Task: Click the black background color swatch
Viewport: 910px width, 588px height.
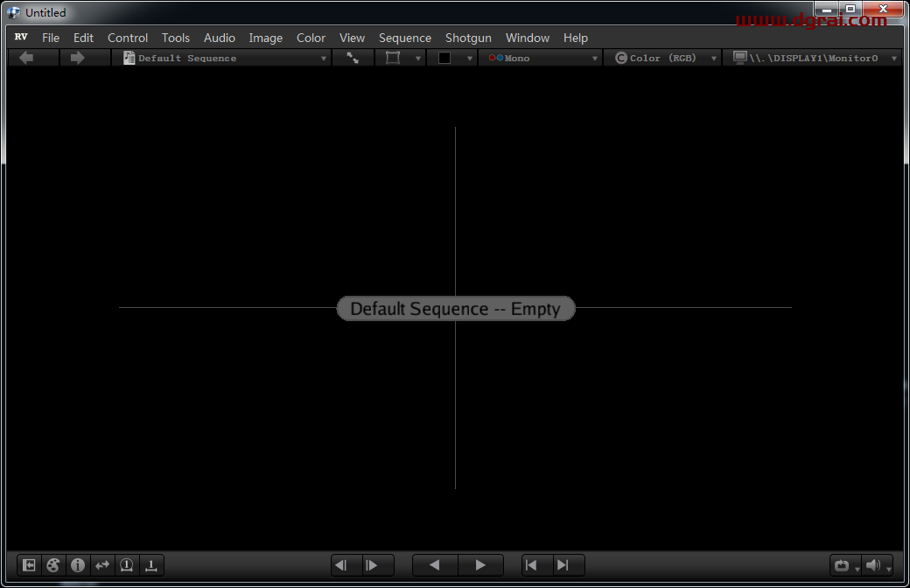Action: pyautogui.click(x=444, y=58)
